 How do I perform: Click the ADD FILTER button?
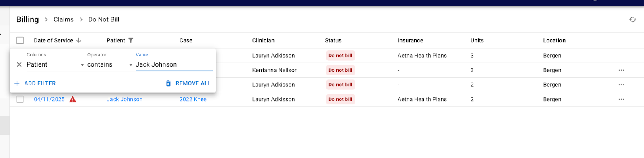[x=35, y=83]
